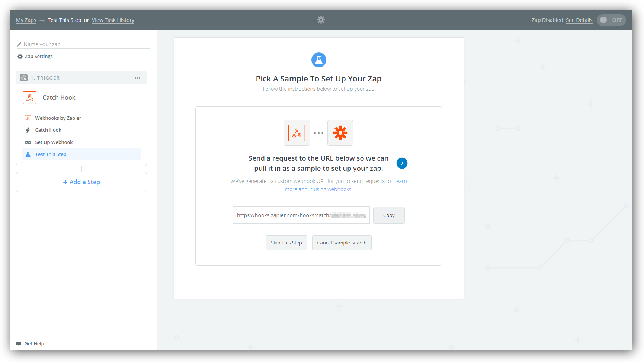Click the 1. TRIGGER header label
The image size is (644, 362).
click(x=45, y=78)
